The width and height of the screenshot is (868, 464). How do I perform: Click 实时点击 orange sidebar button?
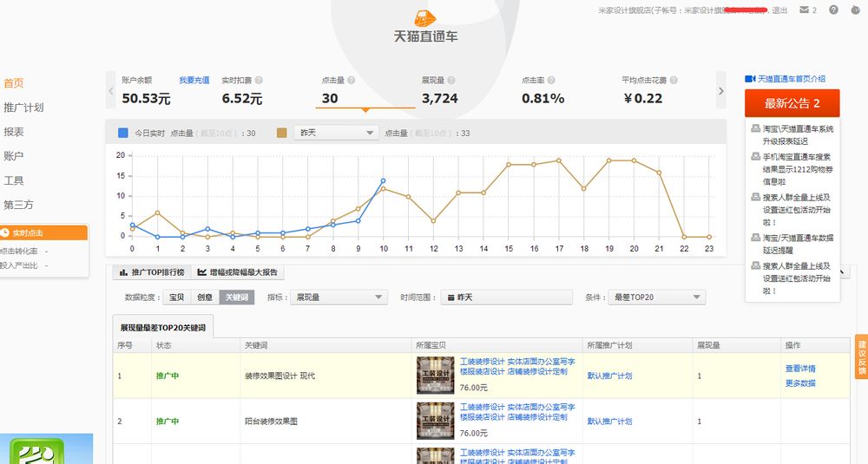(43, 232)
